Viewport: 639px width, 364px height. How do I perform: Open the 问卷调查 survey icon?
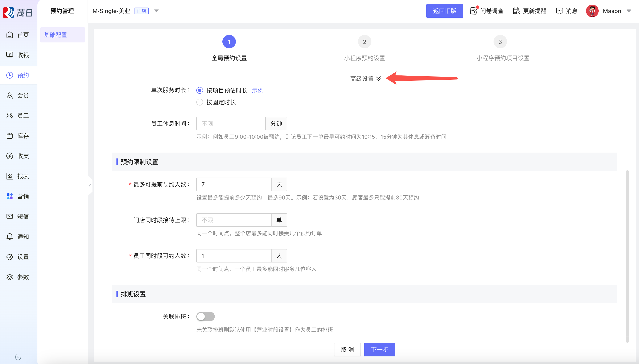474,11
